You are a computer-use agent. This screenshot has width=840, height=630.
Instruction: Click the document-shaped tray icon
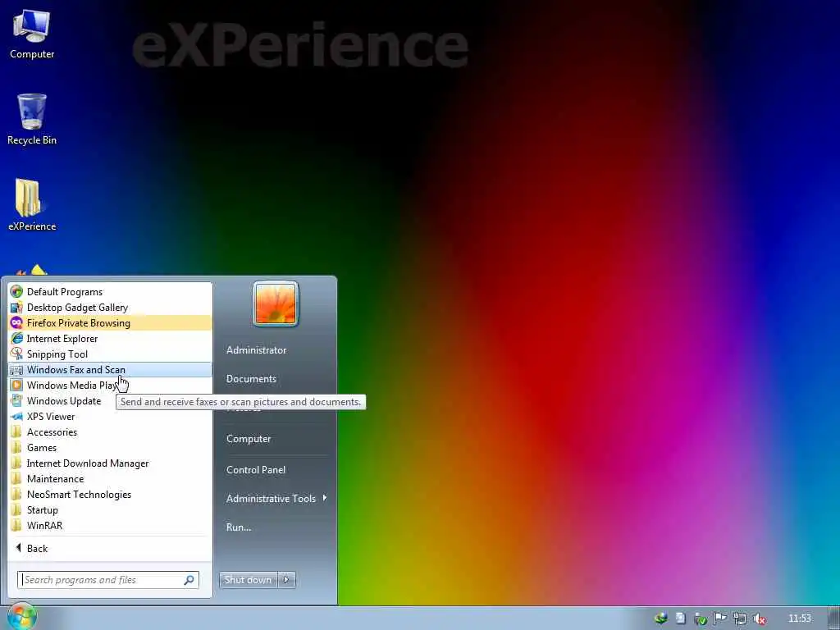coord(680,619)
